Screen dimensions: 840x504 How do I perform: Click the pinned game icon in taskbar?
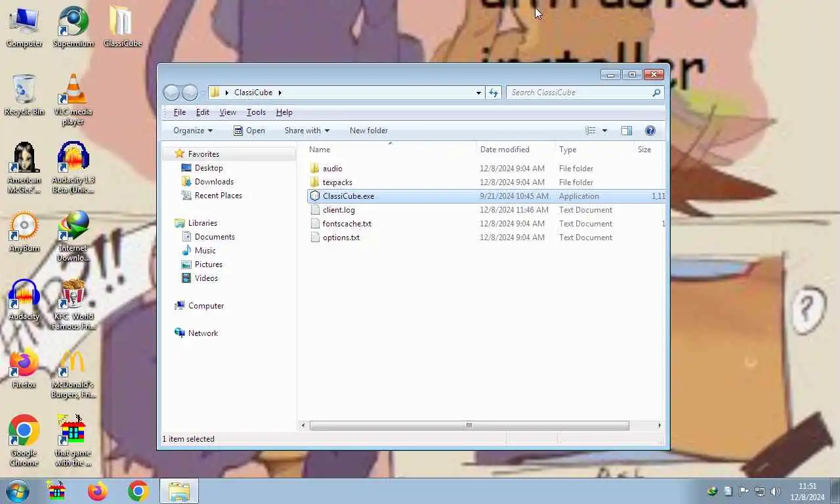[x=57, y=491]
